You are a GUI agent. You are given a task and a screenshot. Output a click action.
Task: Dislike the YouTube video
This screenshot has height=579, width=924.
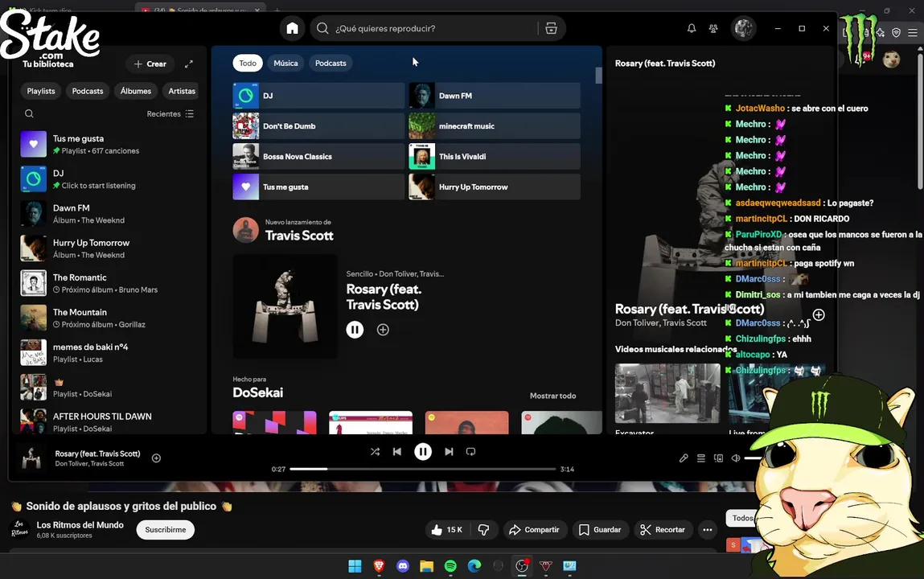click(x=484, y=529)
